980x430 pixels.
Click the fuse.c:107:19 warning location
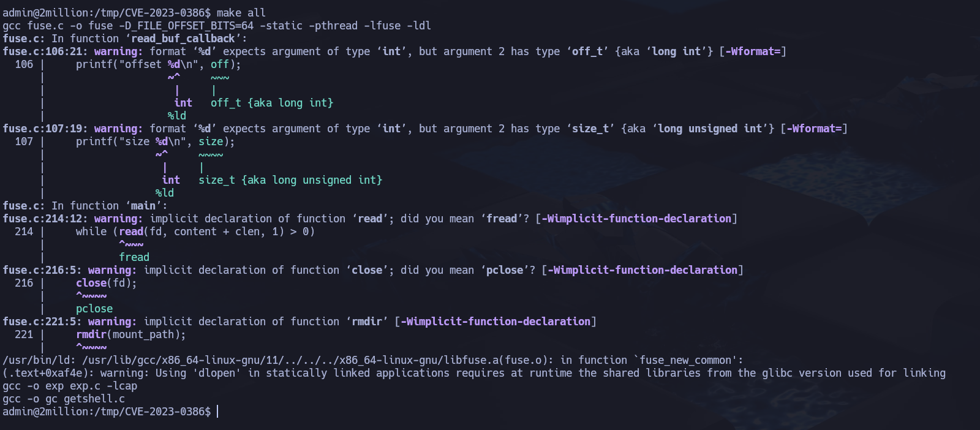coord(45,129)
